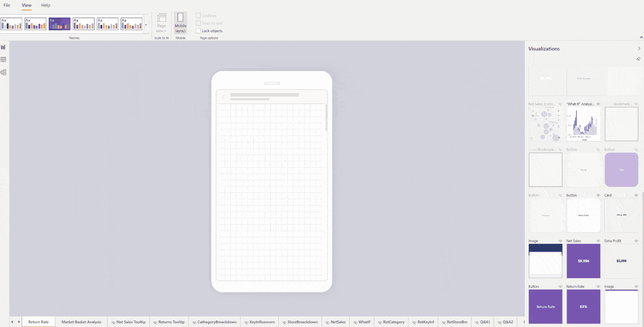Open the Model view icon in sidebar
Image resolution: width=644 pixels, height=327 pixels.
pyautogui.click(x=4, y=72)
